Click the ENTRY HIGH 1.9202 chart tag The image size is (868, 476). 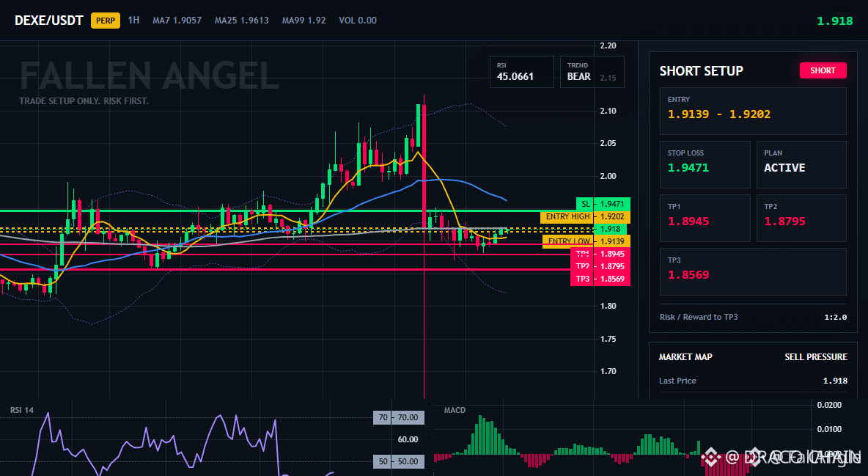(x=585, y=216)
